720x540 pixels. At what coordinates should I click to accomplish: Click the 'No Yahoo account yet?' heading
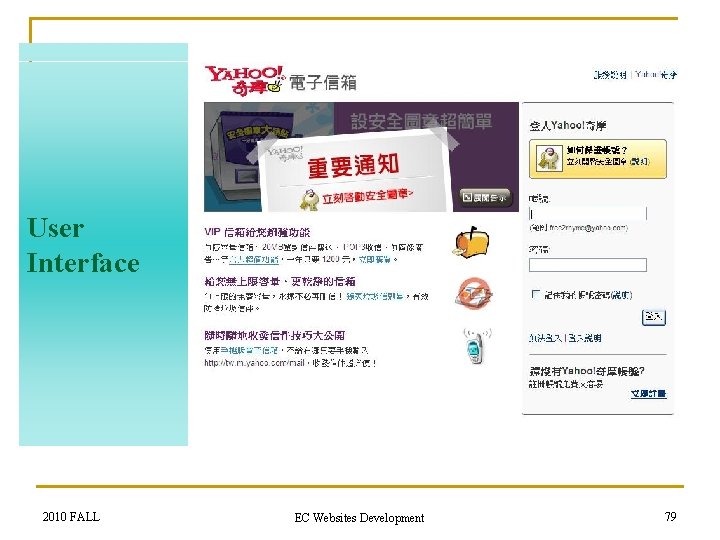point(587,371)
